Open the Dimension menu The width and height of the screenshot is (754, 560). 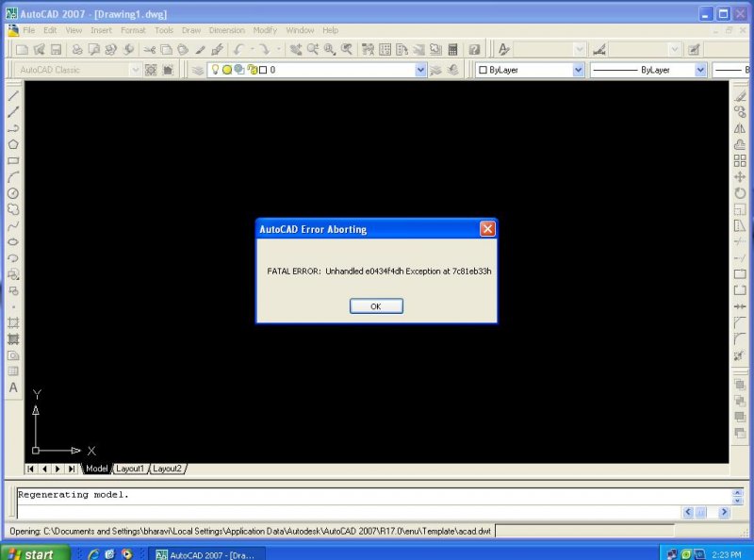[227, 30]
